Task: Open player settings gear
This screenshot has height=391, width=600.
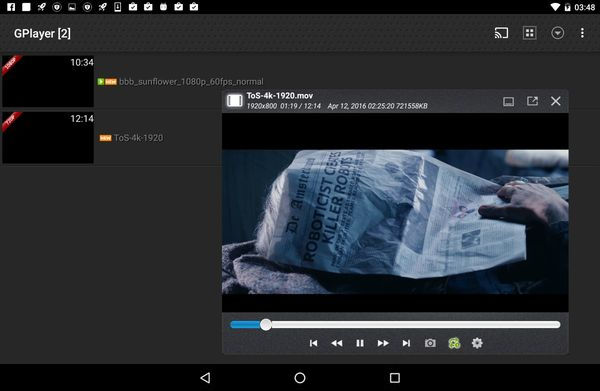Action: click(x=477, y=343)
